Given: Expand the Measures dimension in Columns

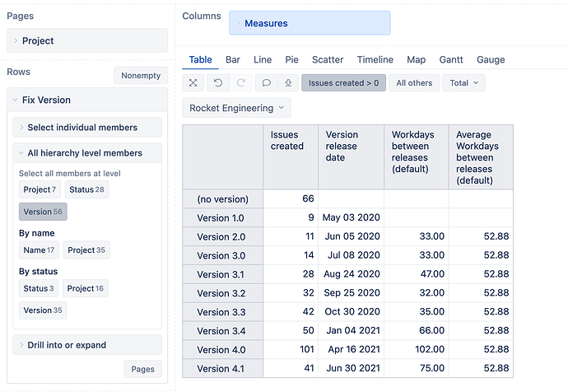Looking at the screenshot, I should [310, 23].
